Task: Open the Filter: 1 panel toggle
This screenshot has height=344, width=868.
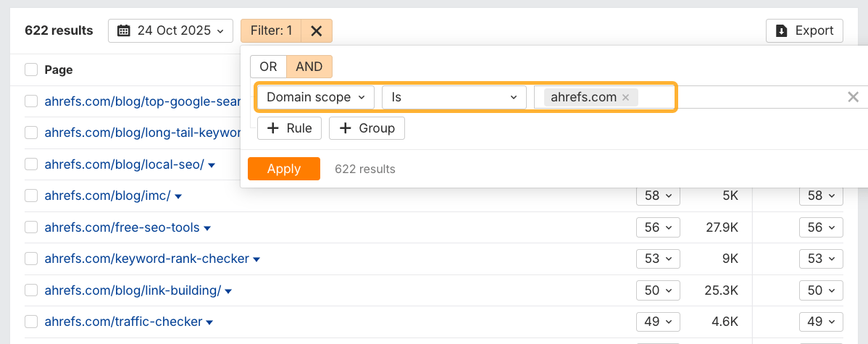Action: 271,30
